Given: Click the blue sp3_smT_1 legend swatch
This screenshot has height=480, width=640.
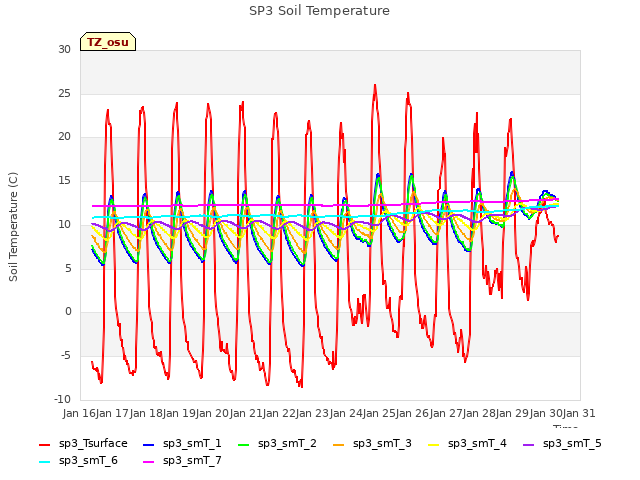Looking at the screenshot, I should click(x=149, y=444).
